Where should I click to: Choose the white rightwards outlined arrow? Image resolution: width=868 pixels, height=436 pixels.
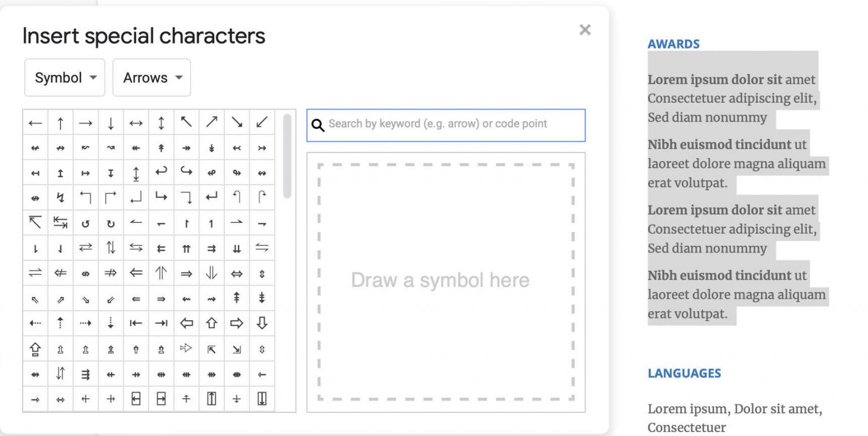click(236, 324)
